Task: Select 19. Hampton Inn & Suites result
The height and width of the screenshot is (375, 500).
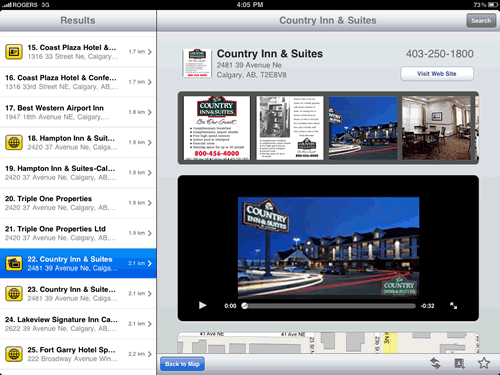Action: (78, 173)
